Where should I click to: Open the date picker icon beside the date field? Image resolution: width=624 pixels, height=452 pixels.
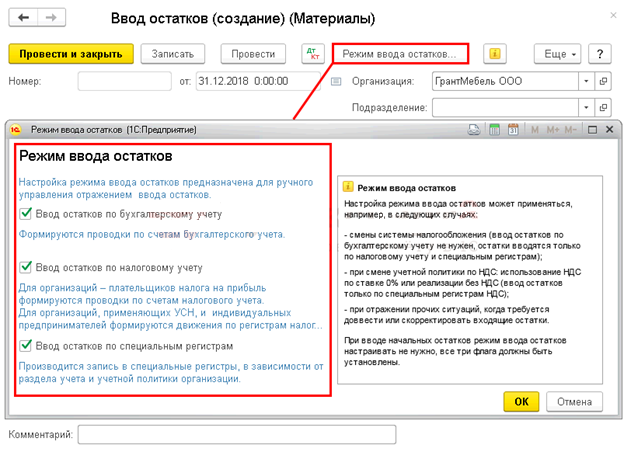[336, 82]
